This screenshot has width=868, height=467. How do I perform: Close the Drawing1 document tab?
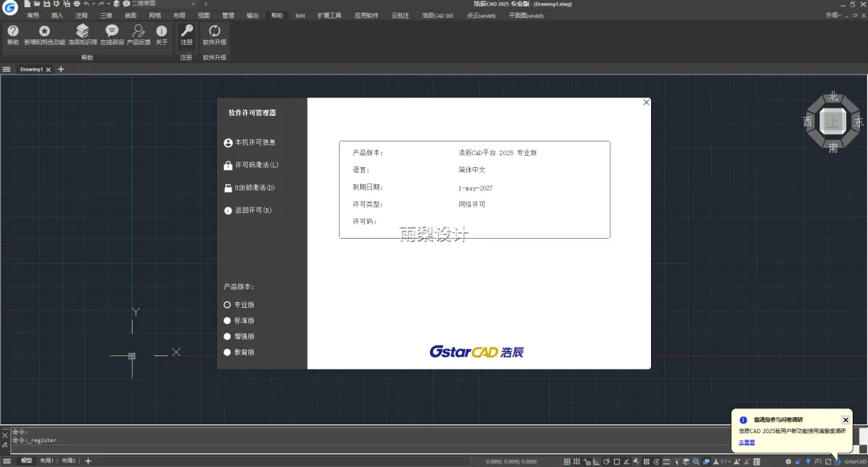48,70
